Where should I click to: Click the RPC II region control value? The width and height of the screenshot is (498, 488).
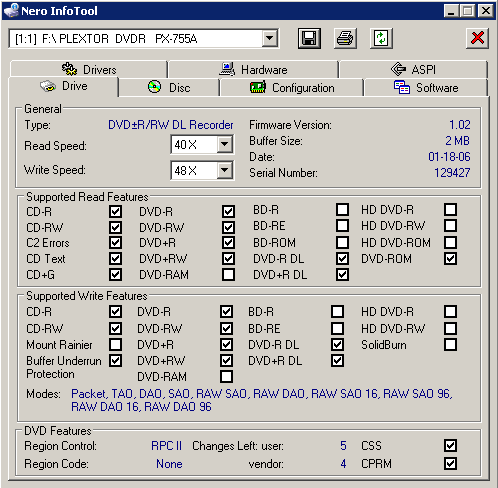click(x=166, y=446)
